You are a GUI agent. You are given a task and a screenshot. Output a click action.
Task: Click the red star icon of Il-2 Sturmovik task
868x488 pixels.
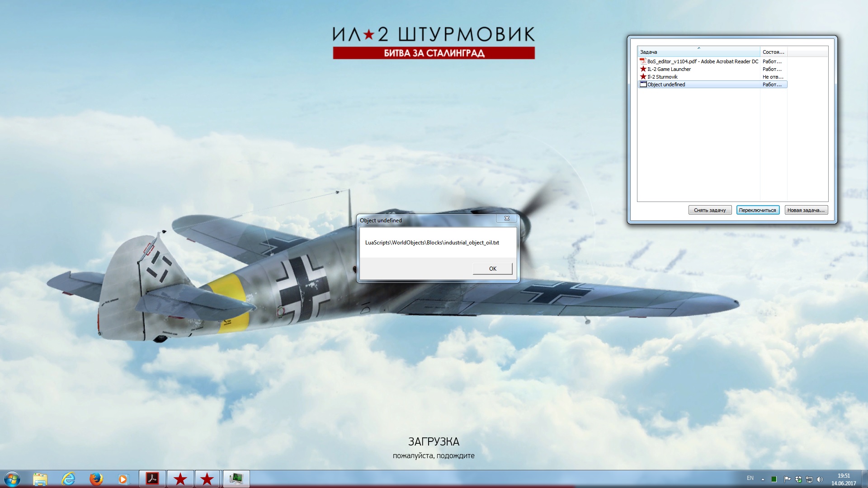643,77
